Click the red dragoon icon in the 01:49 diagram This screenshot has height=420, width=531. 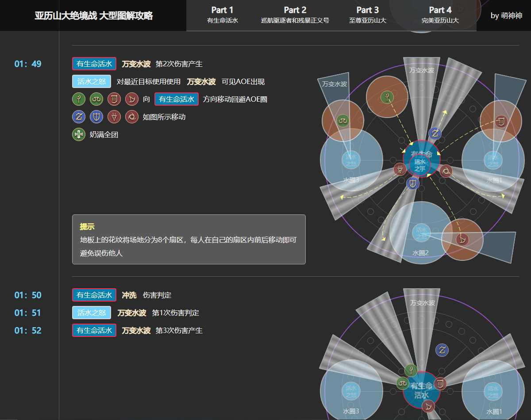400,169
